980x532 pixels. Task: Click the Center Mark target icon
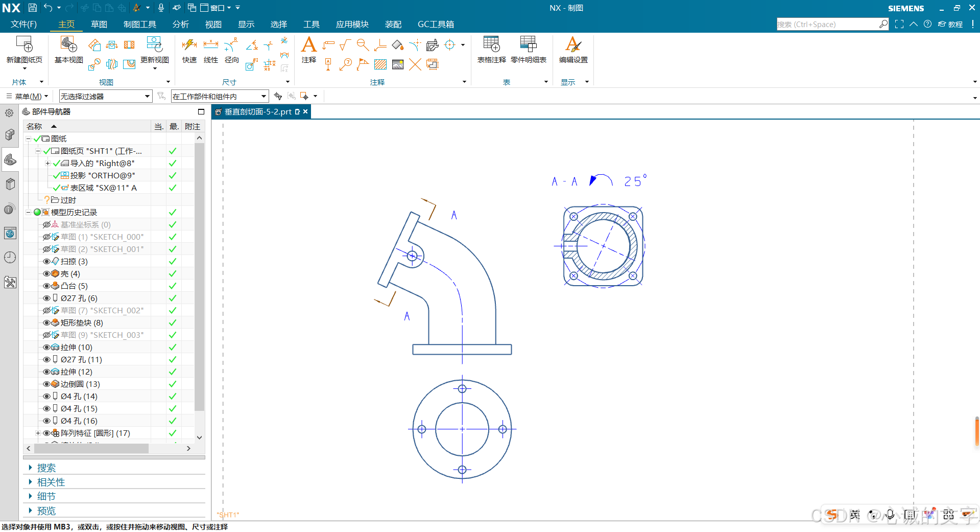[x=450, y=45]
